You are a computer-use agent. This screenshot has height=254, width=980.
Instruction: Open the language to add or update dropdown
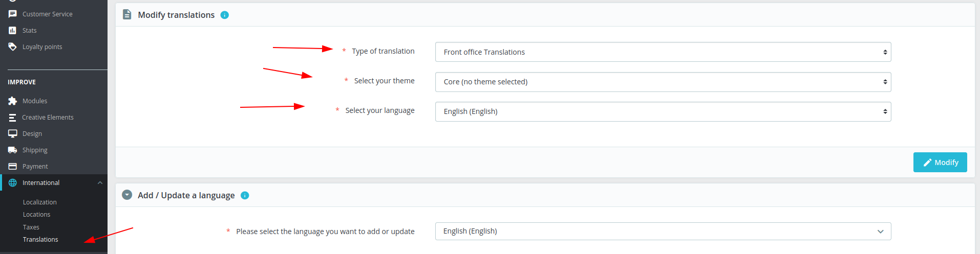tap(663, 231)
